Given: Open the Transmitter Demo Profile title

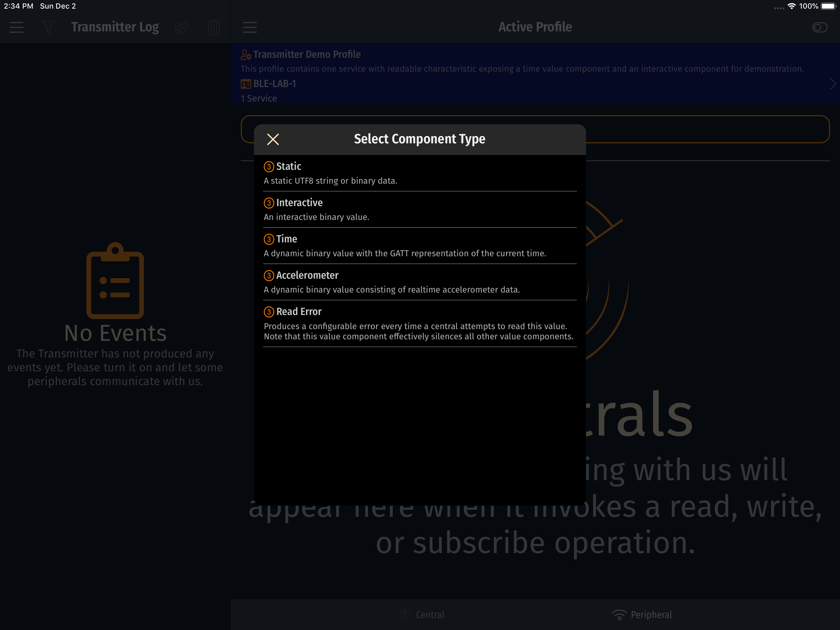Looking at the screenshot, I should [x=307, y=55].
